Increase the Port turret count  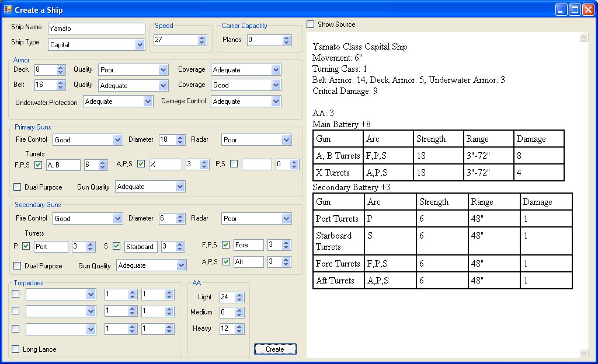[x=91, y=244]
